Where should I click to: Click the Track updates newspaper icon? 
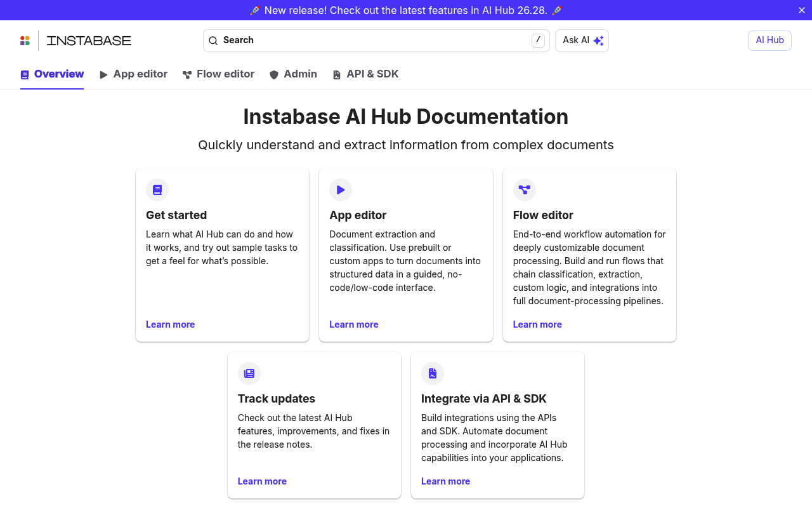click(x=249, y=373)
